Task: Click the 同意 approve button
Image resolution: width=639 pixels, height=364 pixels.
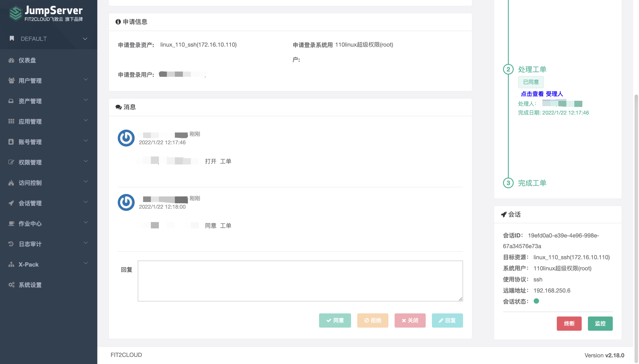Action: click(335, 320)
